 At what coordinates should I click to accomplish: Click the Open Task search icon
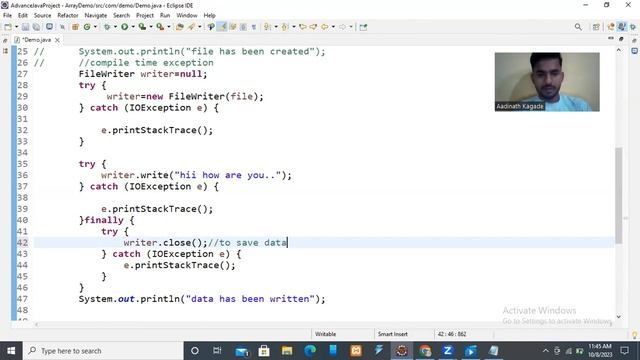tap(191, 27)
